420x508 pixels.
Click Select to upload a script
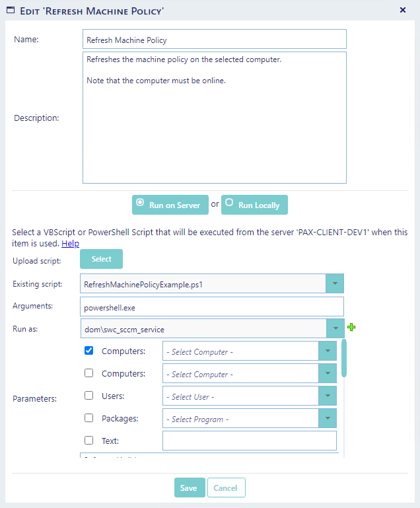point(101,259)
